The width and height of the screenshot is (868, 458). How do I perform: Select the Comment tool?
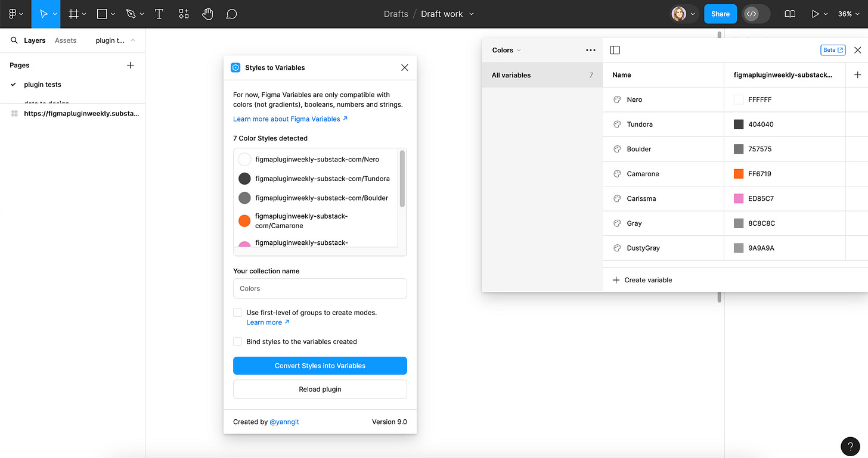point(231,14)
